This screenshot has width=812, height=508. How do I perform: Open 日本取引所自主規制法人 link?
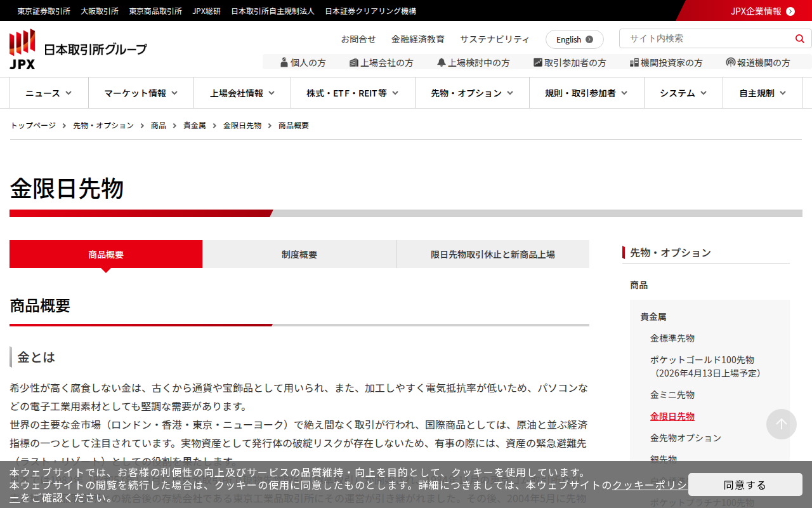point(273,11)
